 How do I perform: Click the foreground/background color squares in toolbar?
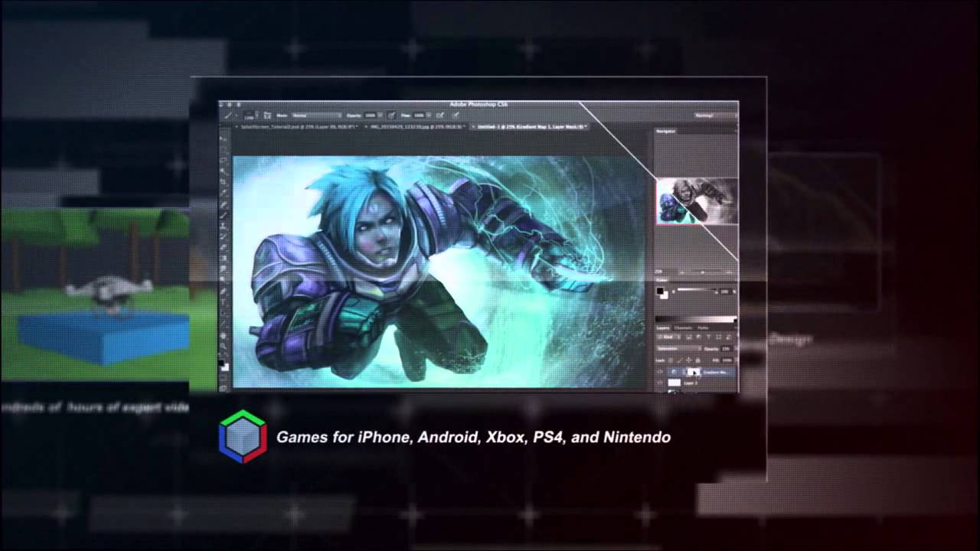pyautogui.click(x=223, y=366)
